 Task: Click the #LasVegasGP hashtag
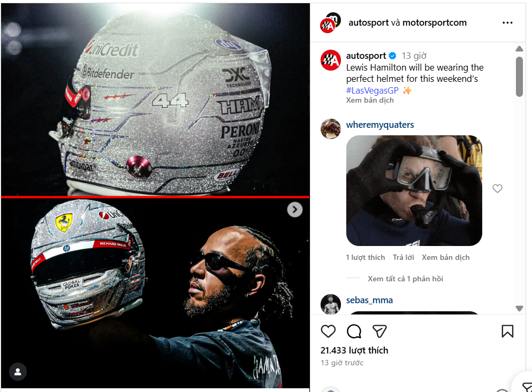(x=372, y=90)
